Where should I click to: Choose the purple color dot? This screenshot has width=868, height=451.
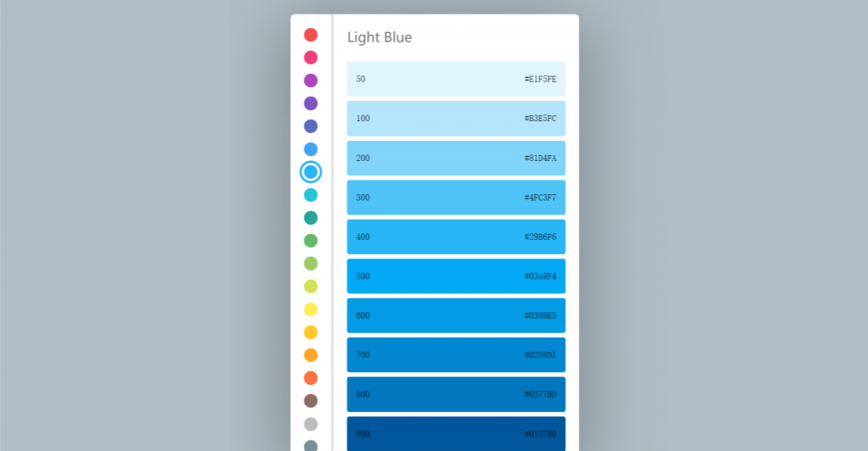(x=311, y=81)
